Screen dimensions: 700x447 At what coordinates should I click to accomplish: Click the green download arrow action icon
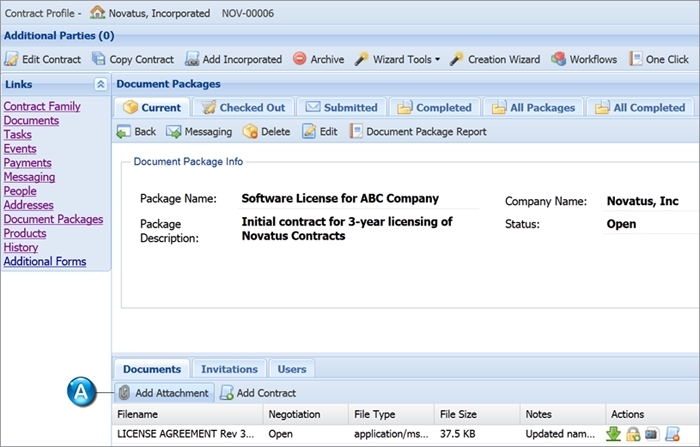(613, 434)
